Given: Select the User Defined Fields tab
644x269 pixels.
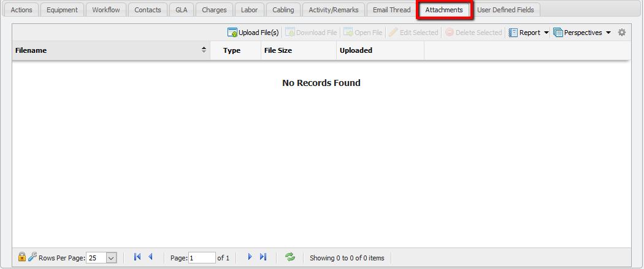Looking at the screenshot, I should pyautogui.click(x=505, y=10).
